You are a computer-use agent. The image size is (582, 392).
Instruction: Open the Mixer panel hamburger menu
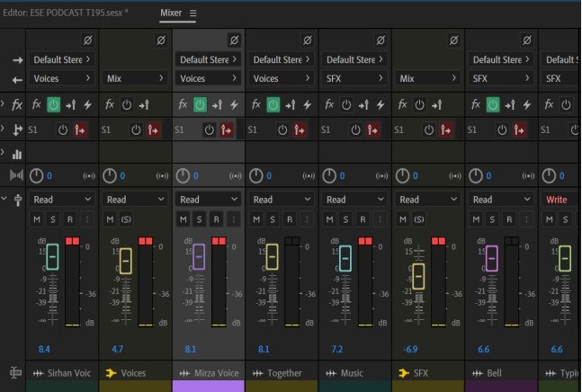click(193, 14)
